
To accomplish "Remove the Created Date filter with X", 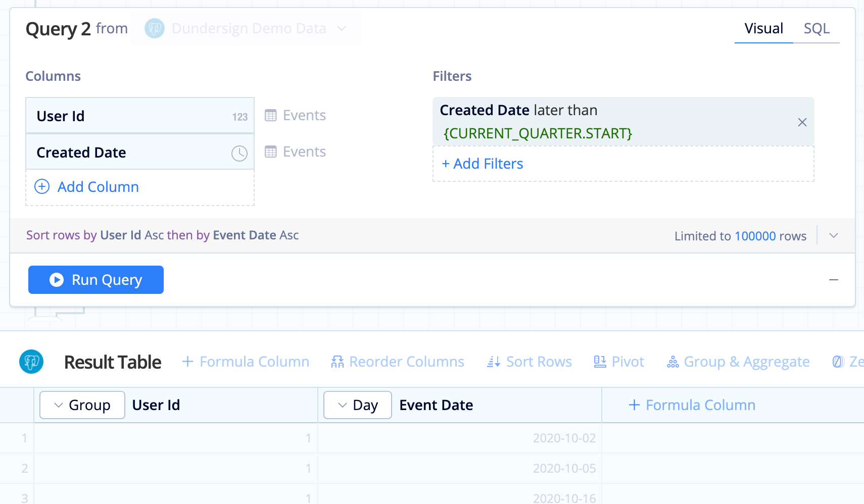I will (x=802, y=122).
